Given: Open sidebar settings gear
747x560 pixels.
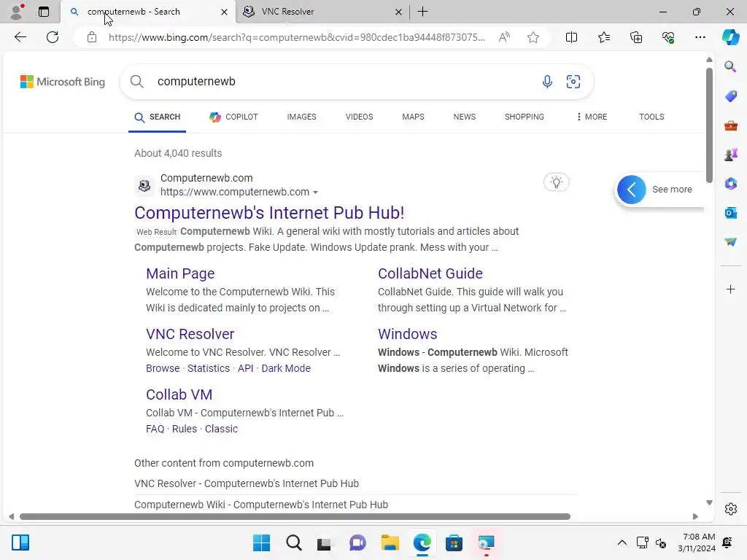Looking at the screenshot, I should click(731, 509).
